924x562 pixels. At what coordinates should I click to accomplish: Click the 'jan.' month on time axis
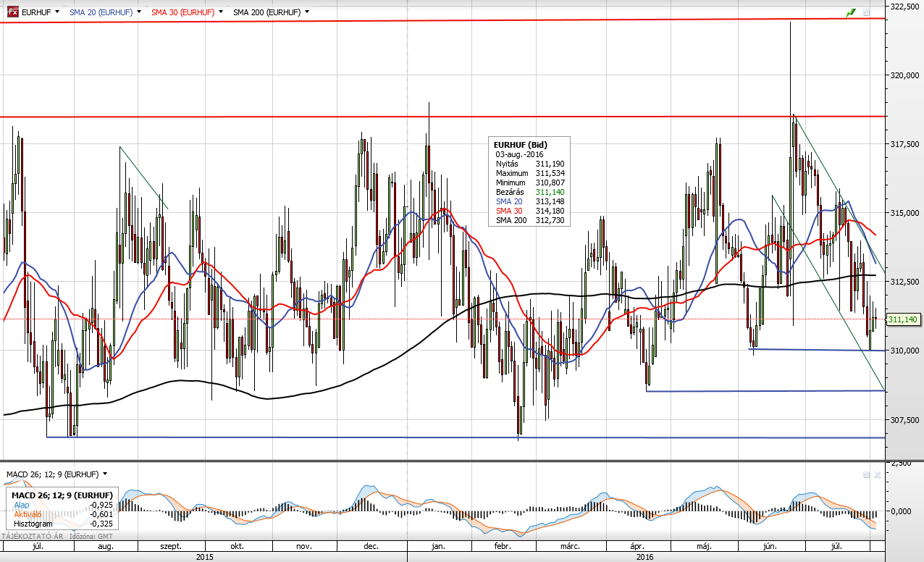437,547
